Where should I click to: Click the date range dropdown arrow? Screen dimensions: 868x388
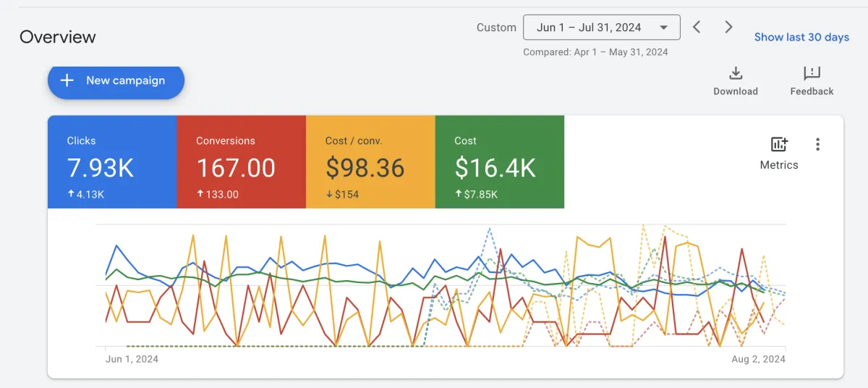(x=663, y=28)
